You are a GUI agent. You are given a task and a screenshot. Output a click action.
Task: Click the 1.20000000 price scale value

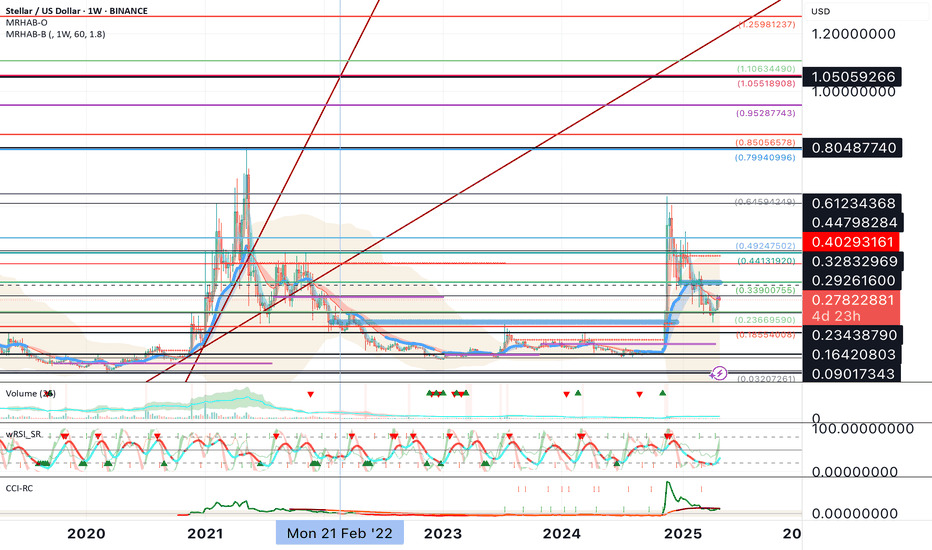(854, 34)
